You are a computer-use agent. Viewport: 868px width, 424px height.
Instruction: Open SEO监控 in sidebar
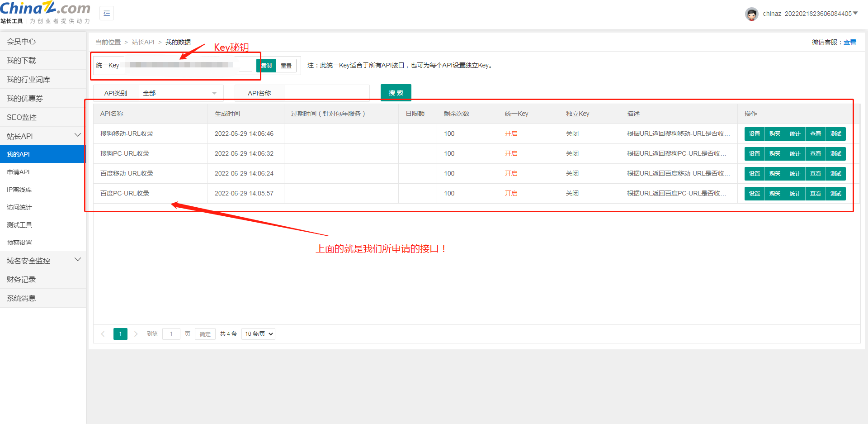coord(43,117)
